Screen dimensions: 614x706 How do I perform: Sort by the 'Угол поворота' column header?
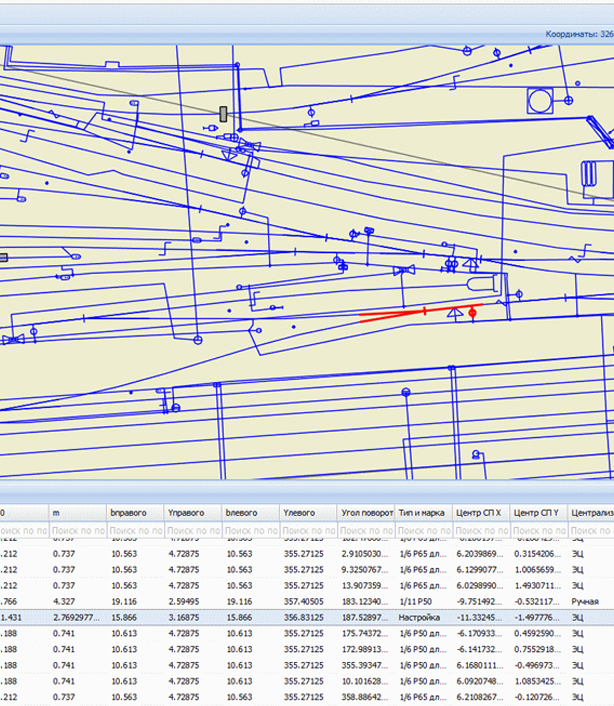(x=366, y=512)
